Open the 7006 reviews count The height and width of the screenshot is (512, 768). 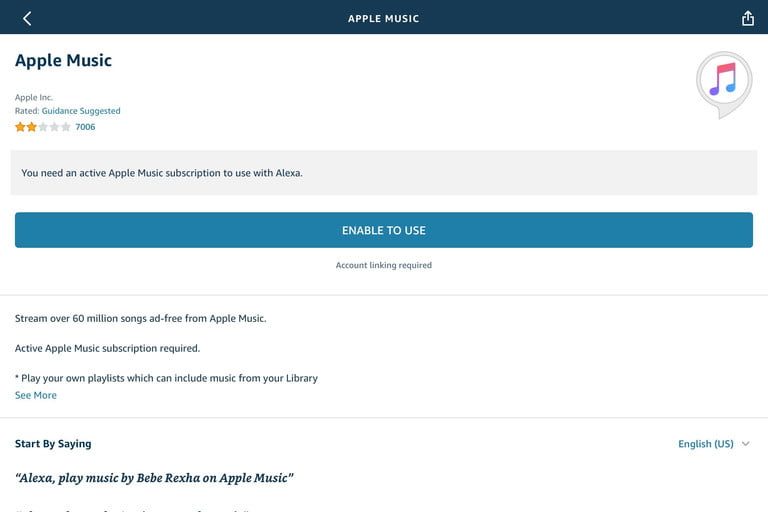click(85, 127)
